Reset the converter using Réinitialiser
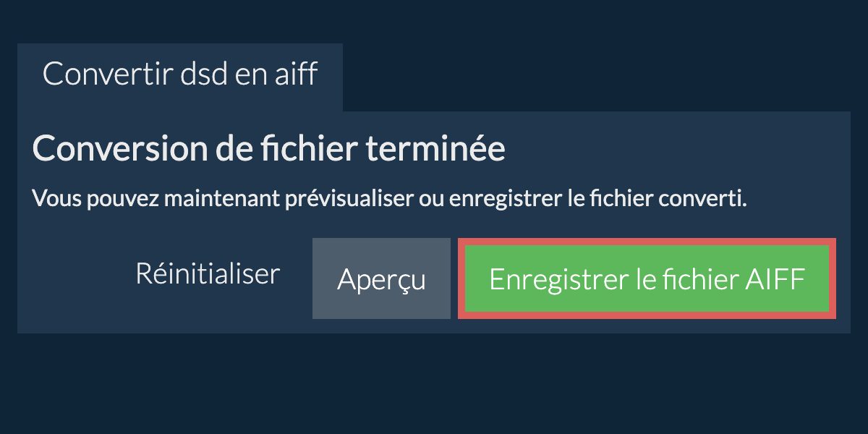 [208, 274]
